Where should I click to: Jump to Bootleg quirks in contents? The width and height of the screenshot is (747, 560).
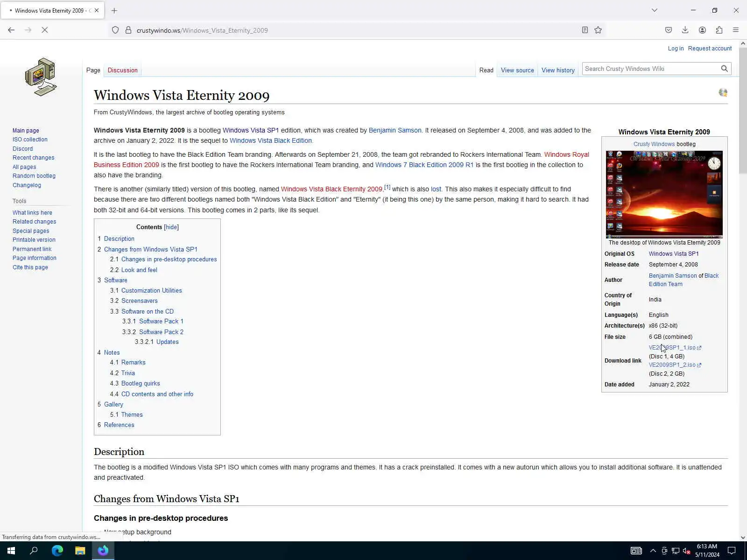pyautogui.click(x=141, y=383)
